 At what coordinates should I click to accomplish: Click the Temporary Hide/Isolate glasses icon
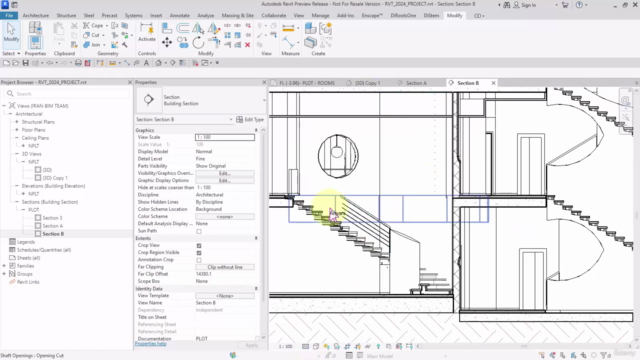tap(368, 346)
